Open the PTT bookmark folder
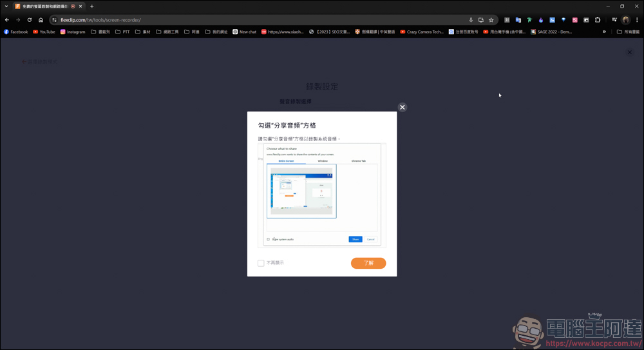 (122, 32)
